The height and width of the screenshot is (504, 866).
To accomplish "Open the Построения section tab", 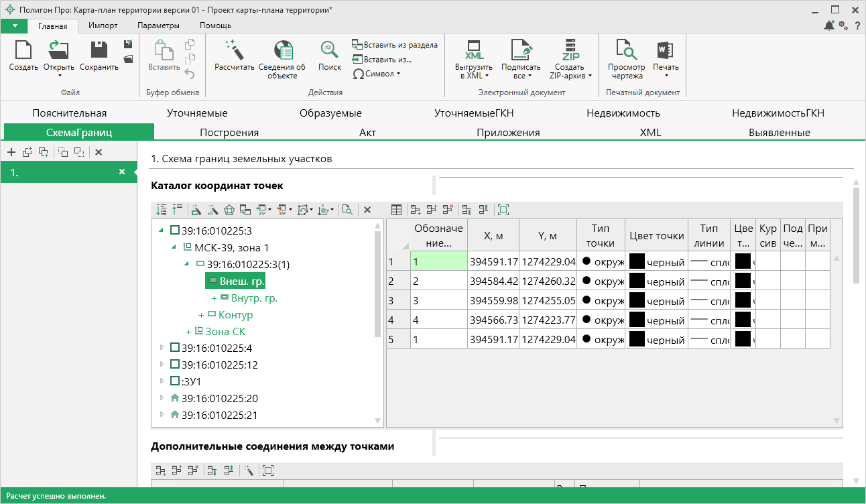I will (x=229, y=132).
